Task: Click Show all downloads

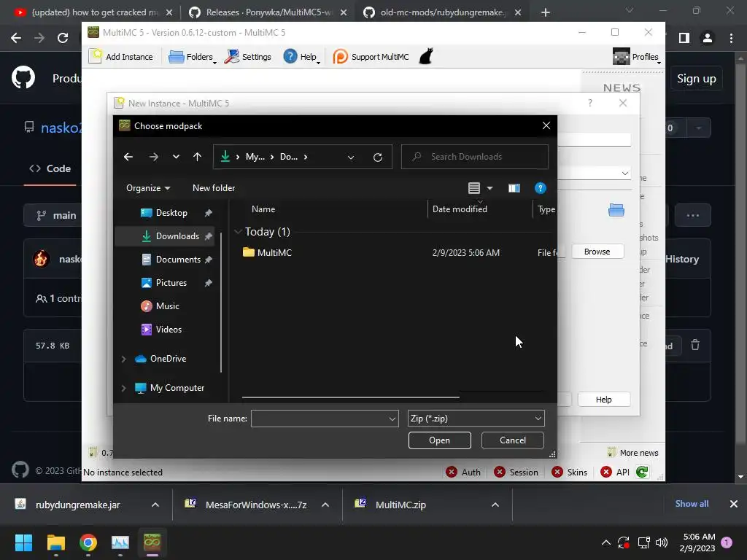Action: coord(692,504)
